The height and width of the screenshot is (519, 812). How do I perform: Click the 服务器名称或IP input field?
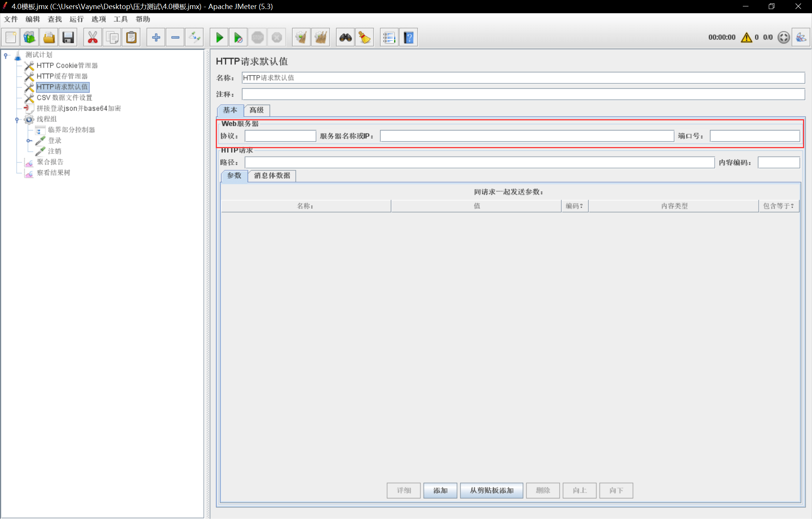[527, 136]
